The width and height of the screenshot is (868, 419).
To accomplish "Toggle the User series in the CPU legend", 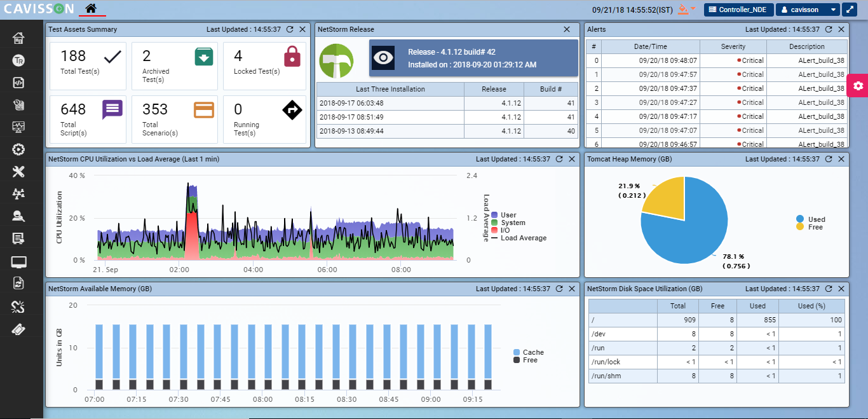I will [503, 216].
